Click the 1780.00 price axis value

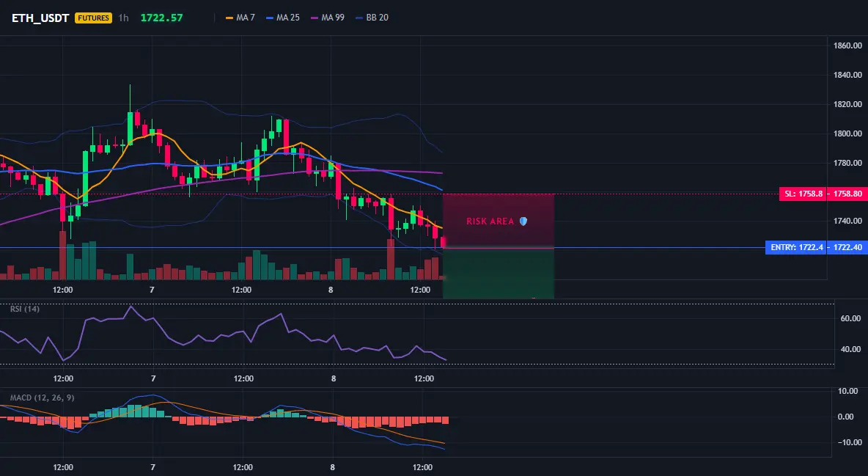tap(847, 163)
